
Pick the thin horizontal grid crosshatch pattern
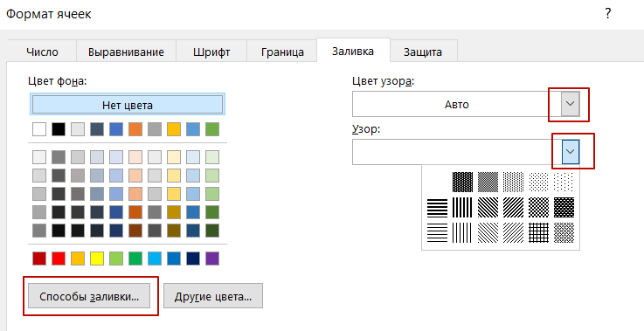[539, 233]
